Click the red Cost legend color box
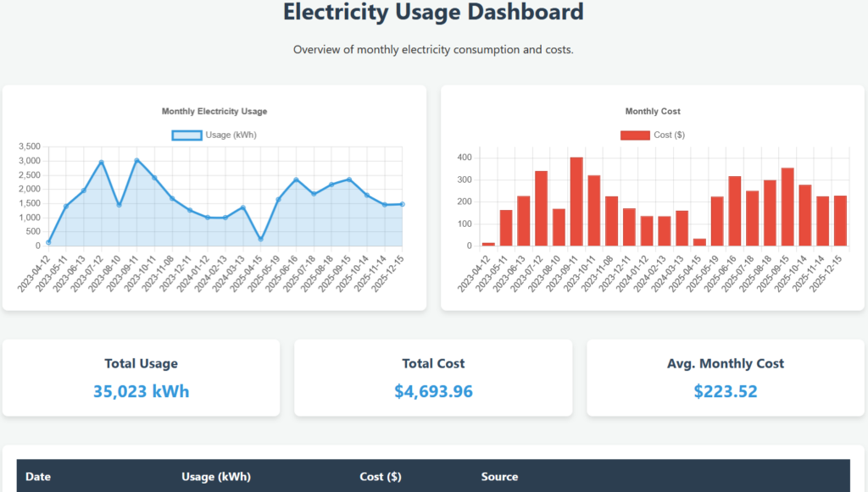Viewport: 868px width, 492px height. (634, 135)
